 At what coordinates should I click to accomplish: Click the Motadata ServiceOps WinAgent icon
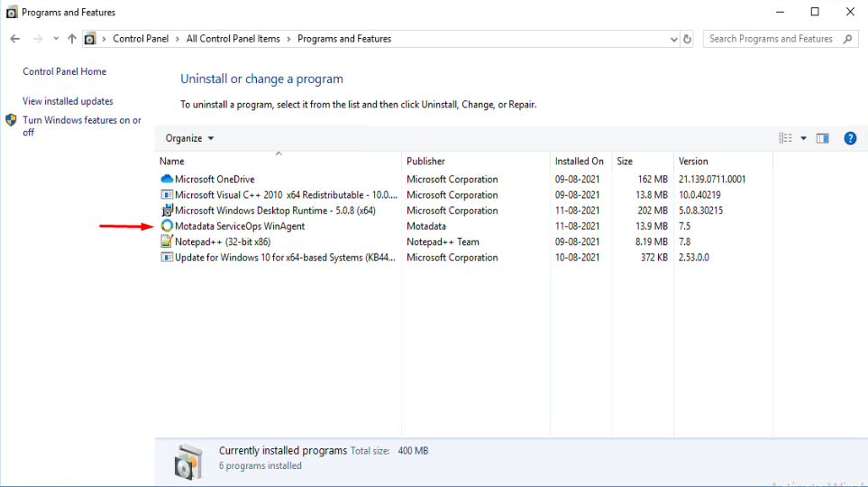pyautogui.click(x=167, y=226)
